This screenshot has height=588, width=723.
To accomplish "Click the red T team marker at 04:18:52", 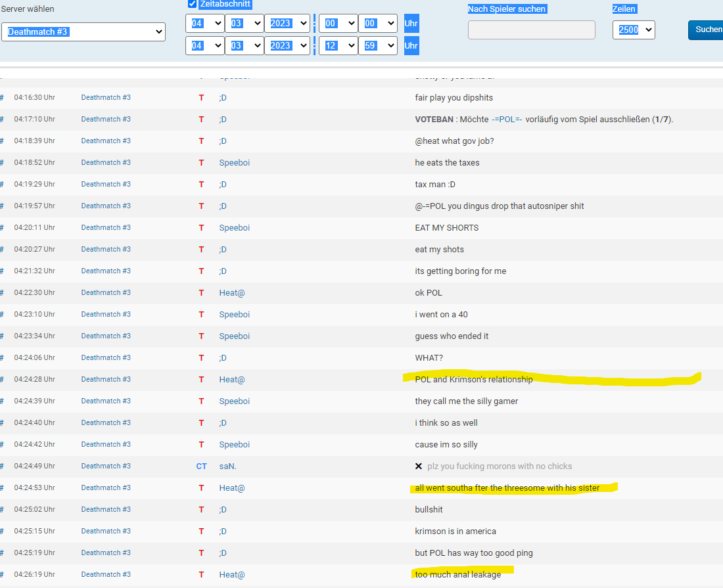I will coord(201,163).
